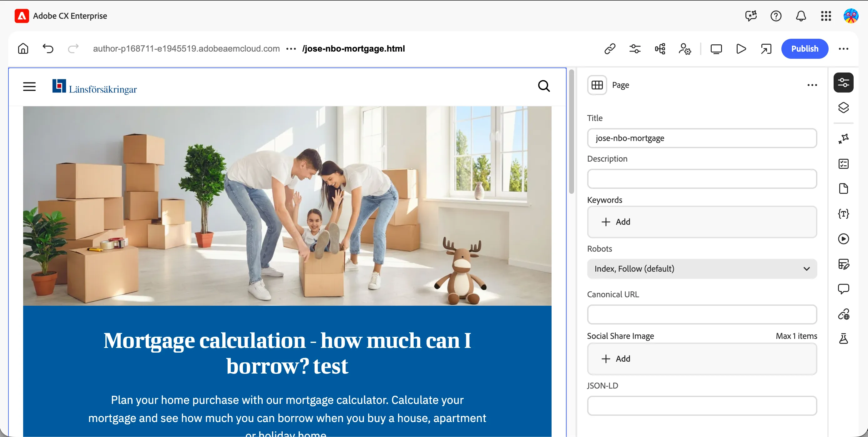Click the Canonical URL field
868x437 pixels.
tap(702, 314)
